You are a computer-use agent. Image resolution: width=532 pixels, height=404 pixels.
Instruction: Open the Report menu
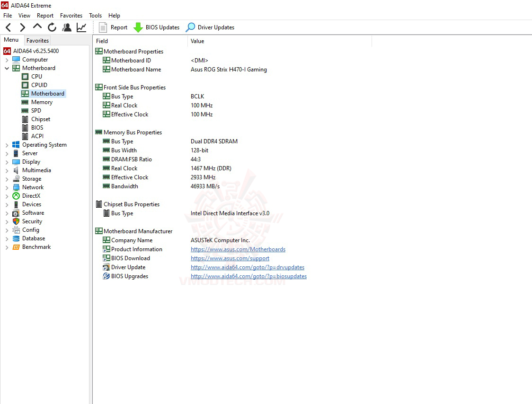tap(45, 16)
